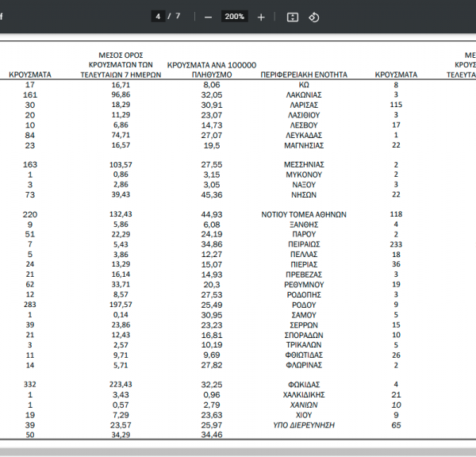Screen dimensions: 476x457
Task: Select the 223,43 average value
Action: click(121, 385)
